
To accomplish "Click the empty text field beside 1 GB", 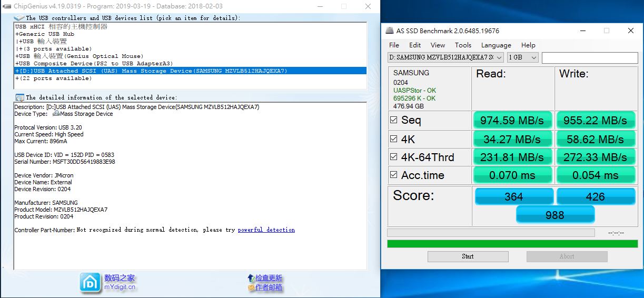I will click(589, 57).
